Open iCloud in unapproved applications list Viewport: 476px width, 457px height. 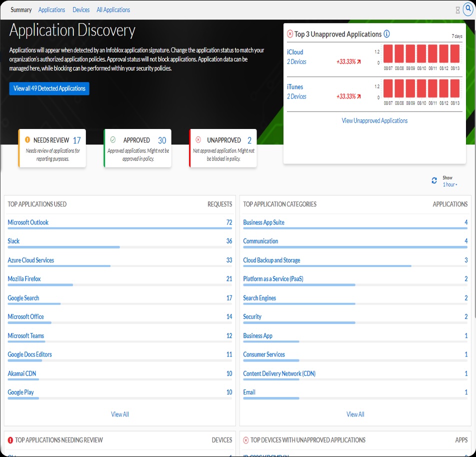(295, 52)
